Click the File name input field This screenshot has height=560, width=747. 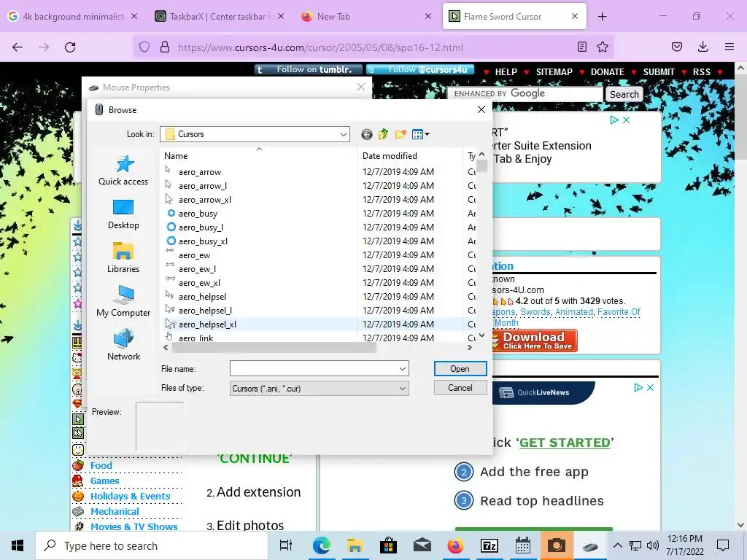tap(314, 368)
